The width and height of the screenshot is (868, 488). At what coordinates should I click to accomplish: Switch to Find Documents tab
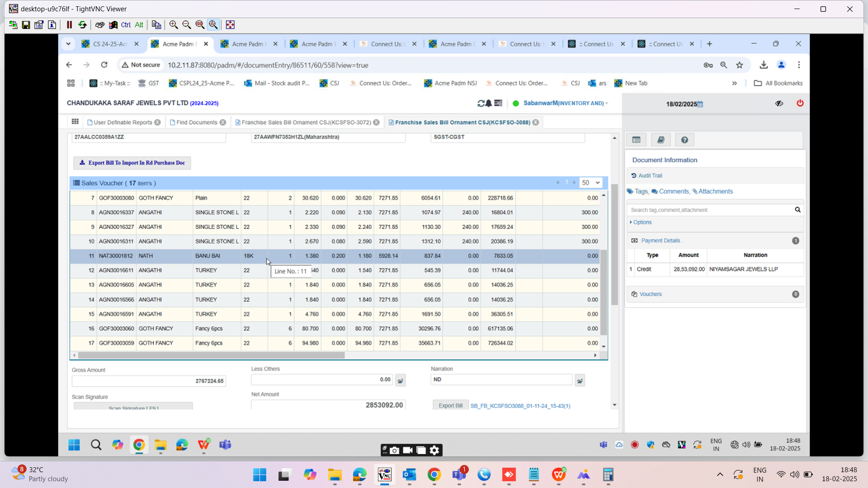coord(197,122)
